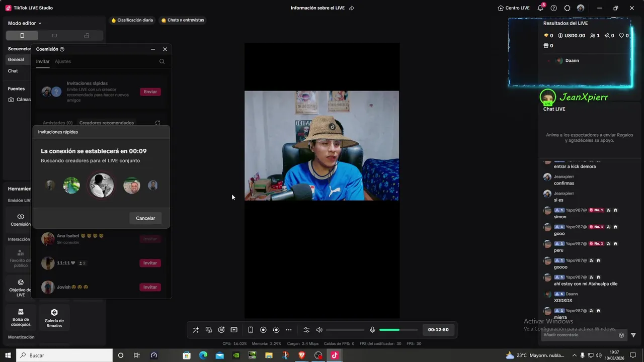Image resolution: width=644 pixels, height=362 pixels.
Task: Click the phone orientation icon in the bottom toolbar
Action: click(251, 330)
